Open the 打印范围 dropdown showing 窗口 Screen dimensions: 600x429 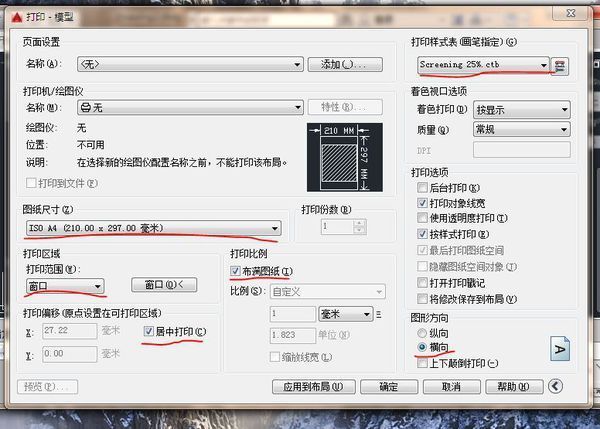click(98, 286)
